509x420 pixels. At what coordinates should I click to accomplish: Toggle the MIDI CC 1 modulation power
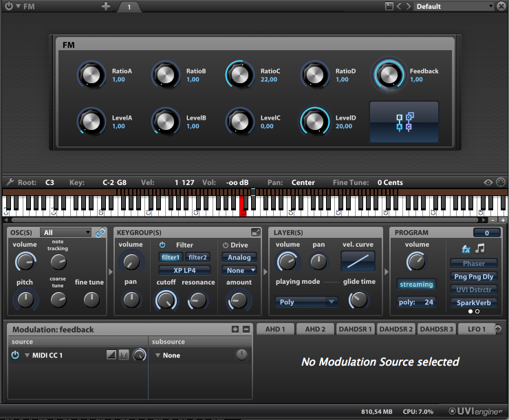pyautogui.click(x=15, y=355)
